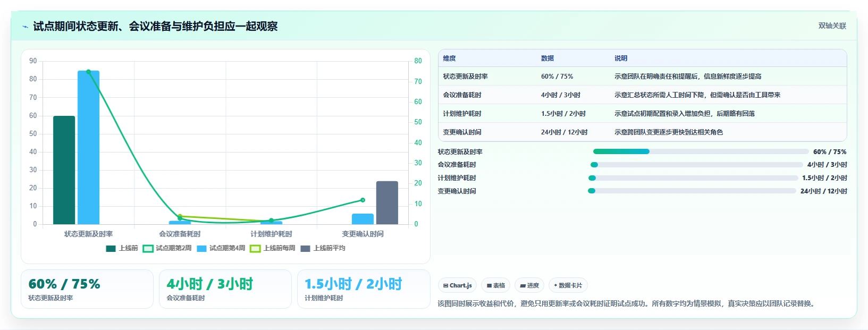The image size is (868, 330).
Task: Open the 60% / 75% 状态更新及时率 card
Action: click(87, 289)
